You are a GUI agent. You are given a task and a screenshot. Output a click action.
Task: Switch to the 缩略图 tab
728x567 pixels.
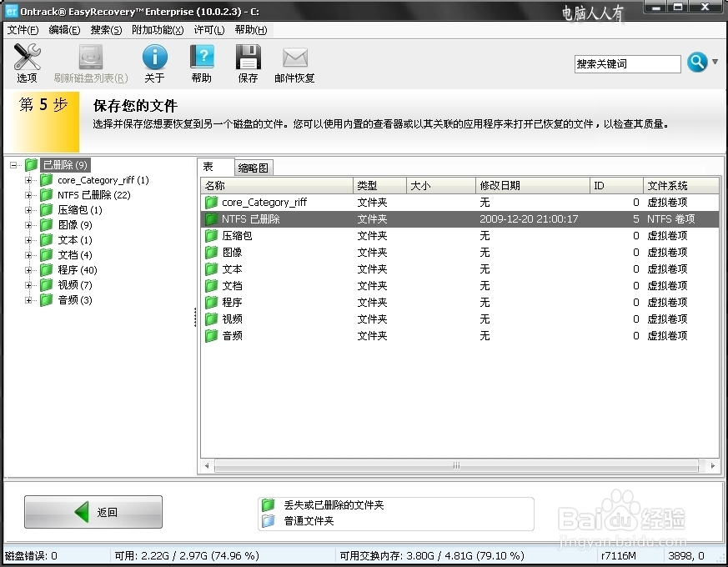(x=254, y=168)
